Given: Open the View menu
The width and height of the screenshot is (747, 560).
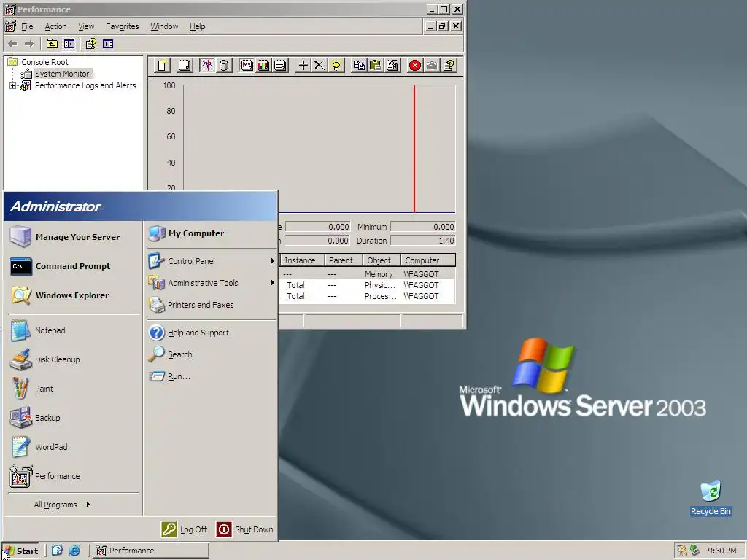Looking at the screenshot, I should pyautogui.click(x=86, y=26).
